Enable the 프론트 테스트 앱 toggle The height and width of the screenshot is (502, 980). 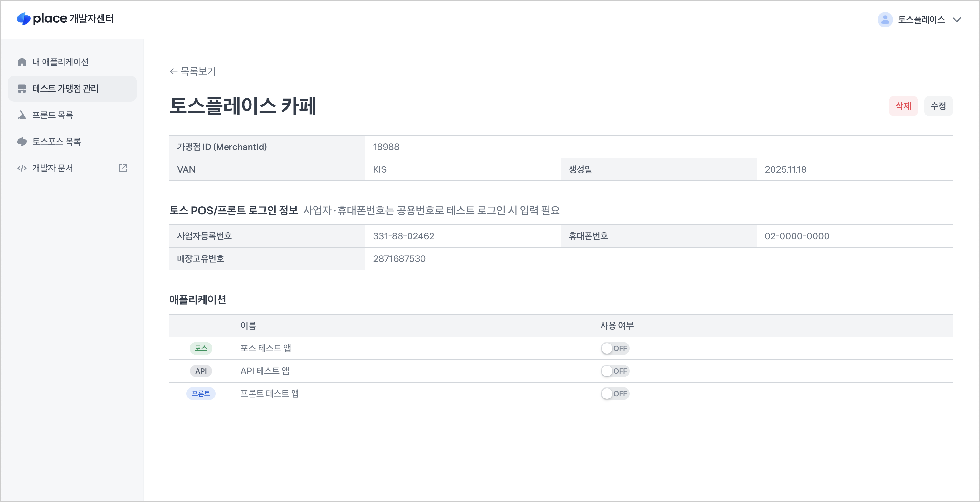[615, 394]
